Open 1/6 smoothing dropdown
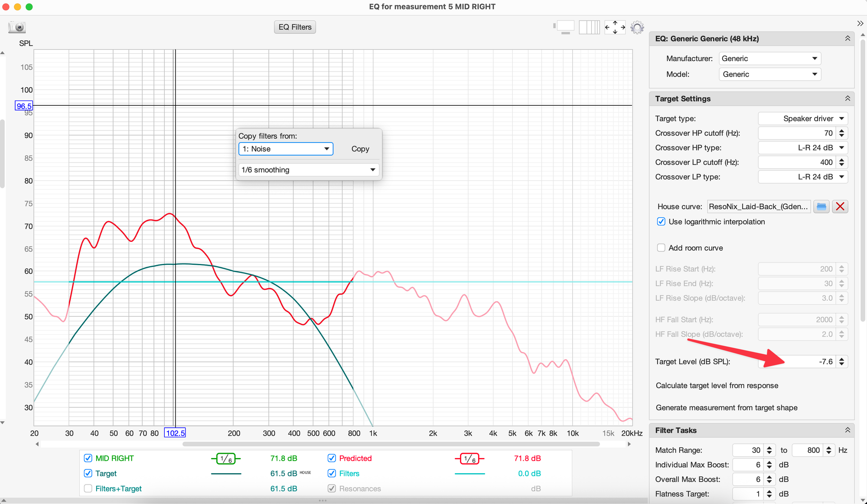Screen dimensions: 867x504 coord(308,170)
